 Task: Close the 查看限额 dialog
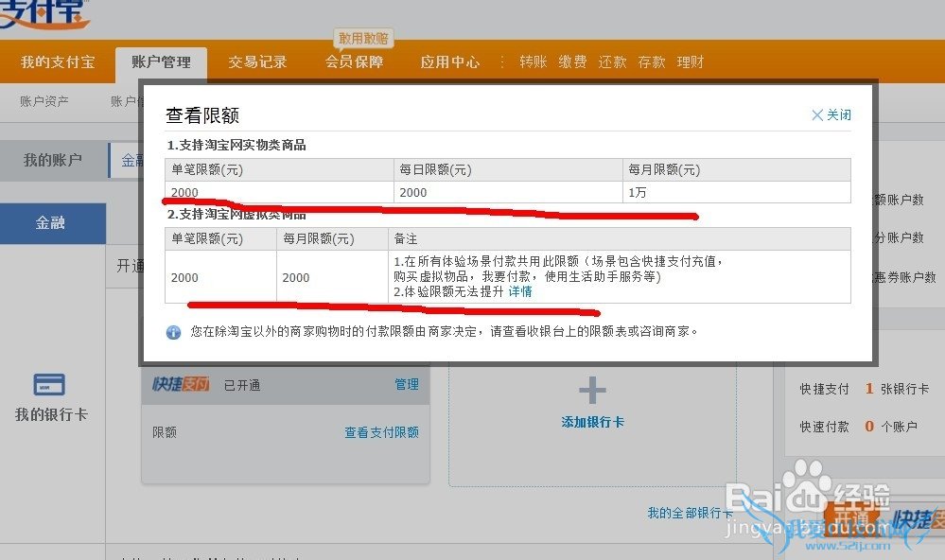click(831, 114)
